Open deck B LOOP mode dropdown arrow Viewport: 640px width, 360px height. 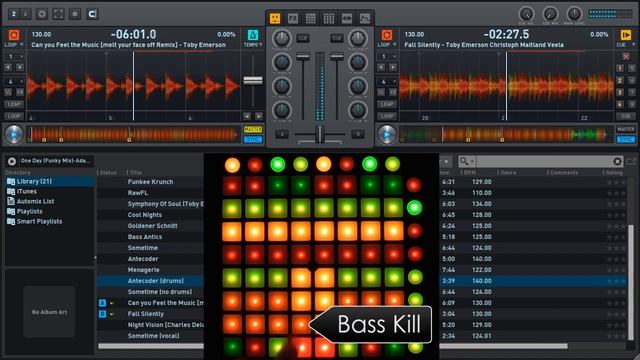coord(394,44)
